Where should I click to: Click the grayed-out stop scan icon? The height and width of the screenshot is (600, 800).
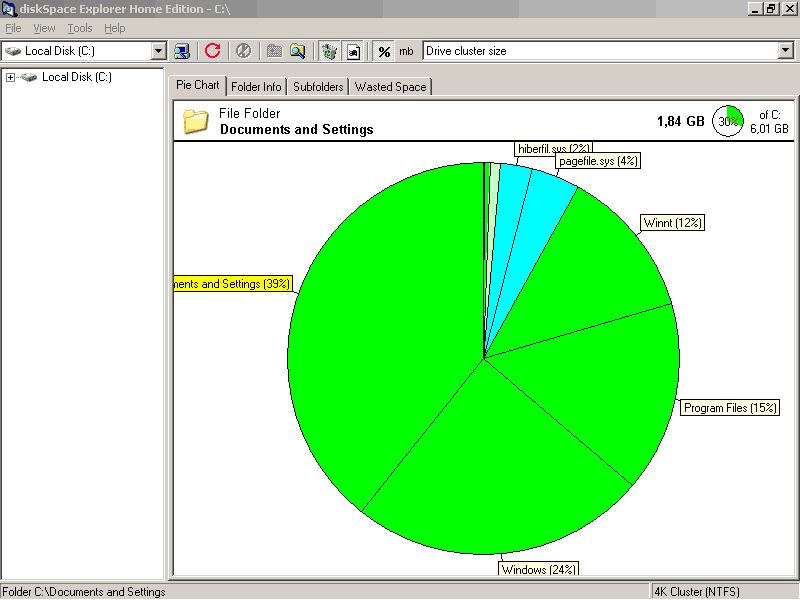[243, 51]
